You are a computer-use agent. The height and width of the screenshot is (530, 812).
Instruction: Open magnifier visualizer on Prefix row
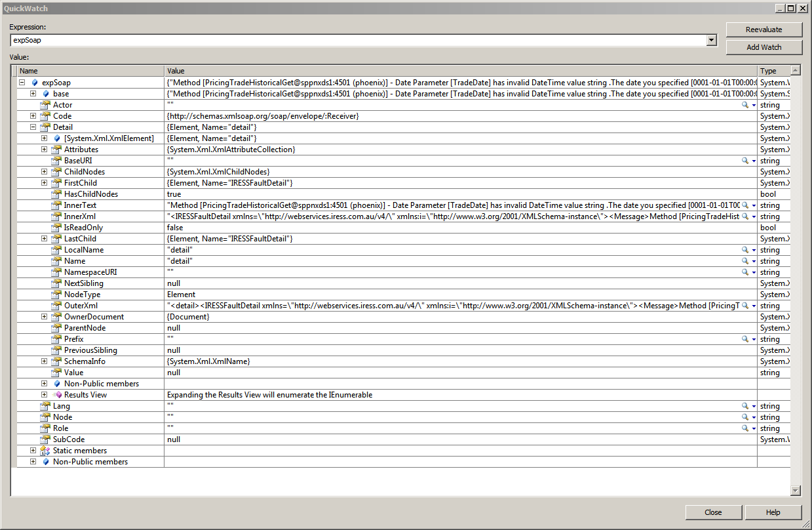click(x=744, y=339)
